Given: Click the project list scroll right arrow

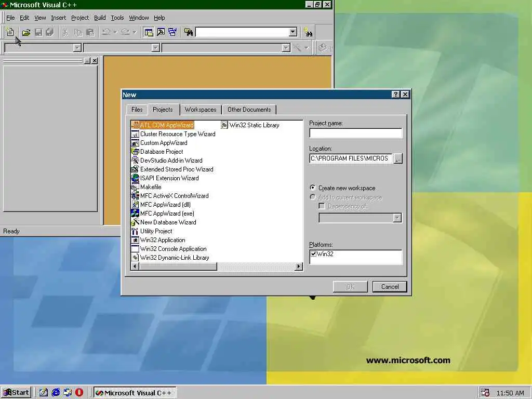Looking at the screenshot, I should click(299, 267).
